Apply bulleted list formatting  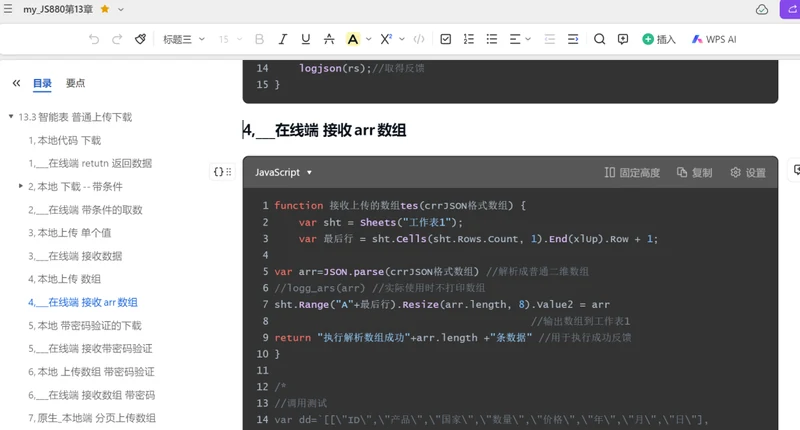[492, 39]
